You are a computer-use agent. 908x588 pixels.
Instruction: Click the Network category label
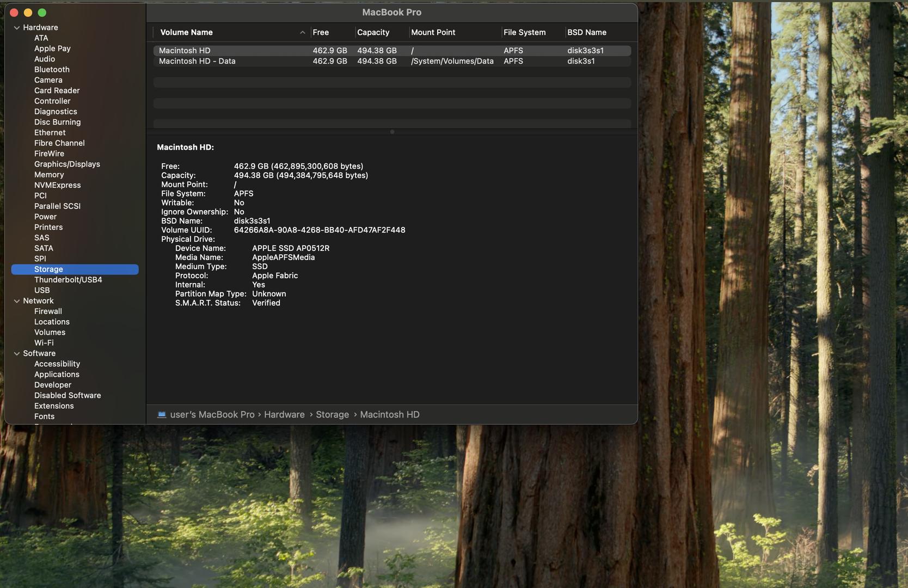pyautogui.click(x=38, y=301)
